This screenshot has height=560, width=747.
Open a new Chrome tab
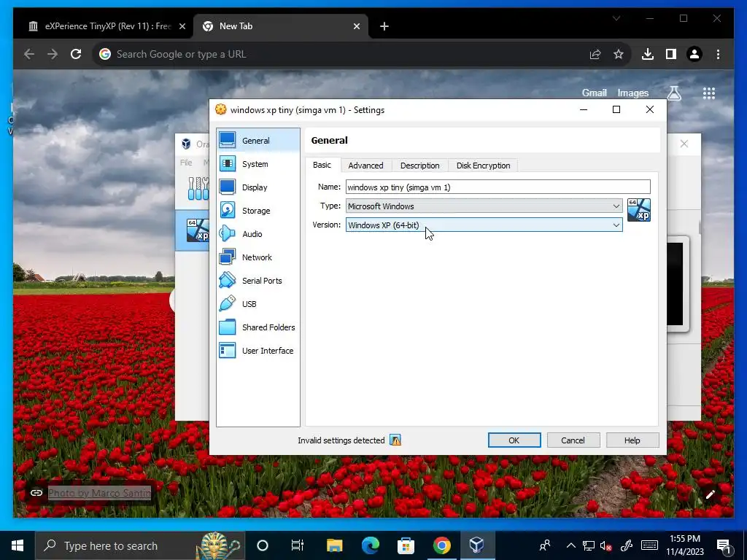point(384,26)
